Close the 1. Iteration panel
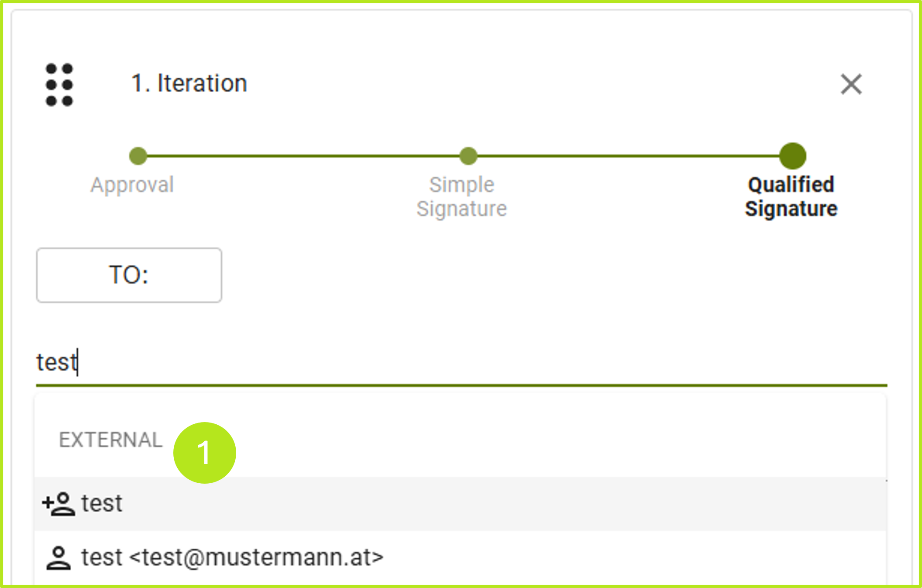922x588 pixels. [851, 84]
